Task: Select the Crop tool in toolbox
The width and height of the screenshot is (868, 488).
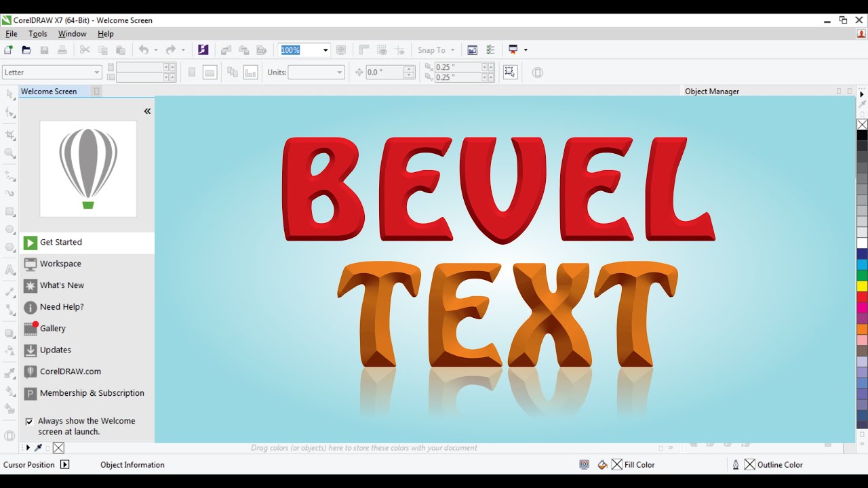Action: [9, 135]
